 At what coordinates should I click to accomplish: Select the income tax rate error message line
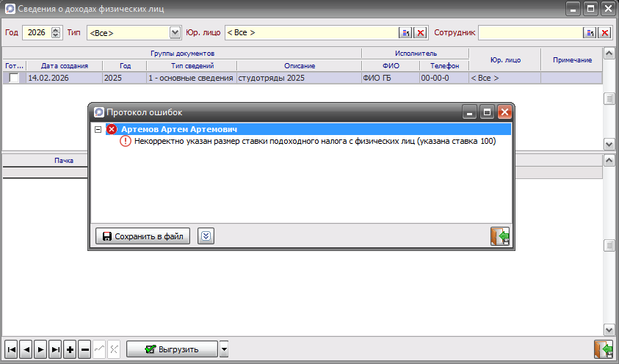(315, 142)
